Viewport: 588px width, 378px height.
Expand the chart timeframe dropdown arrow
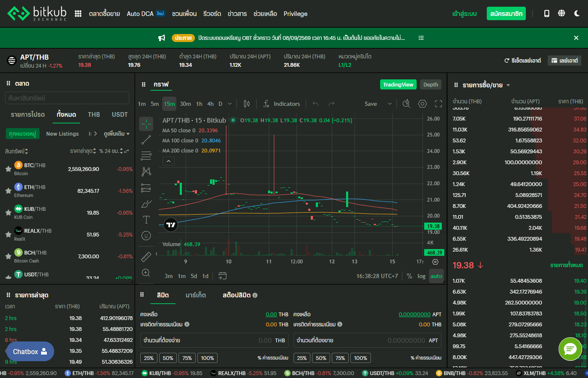point(230,104)
